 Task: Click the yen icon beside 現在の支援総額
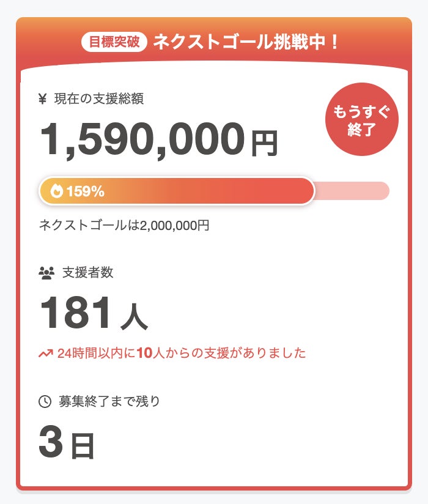point(42,99)
